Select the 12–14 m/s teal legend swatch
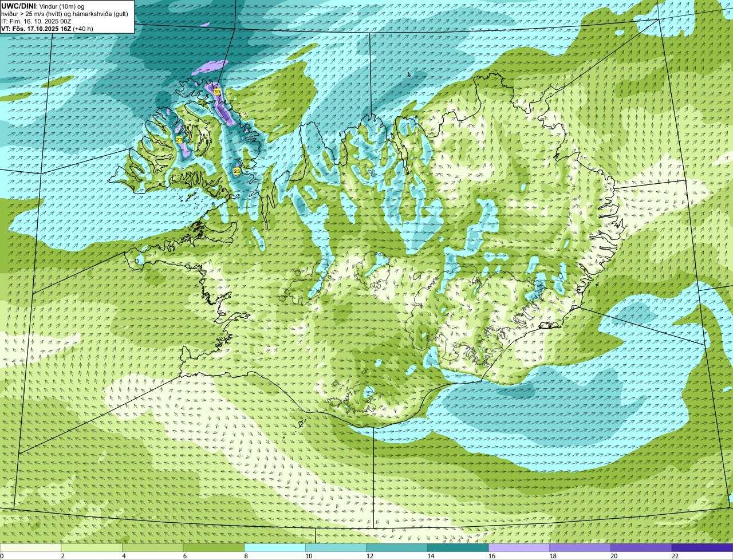This screenshot has height=560, width=733. tap(397, 547)
